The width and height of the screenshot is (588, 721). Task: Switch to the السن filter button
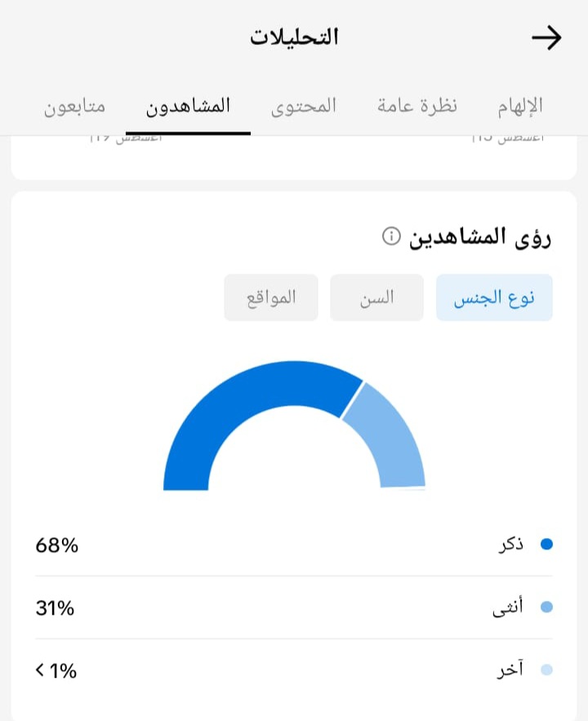point(376,297)
